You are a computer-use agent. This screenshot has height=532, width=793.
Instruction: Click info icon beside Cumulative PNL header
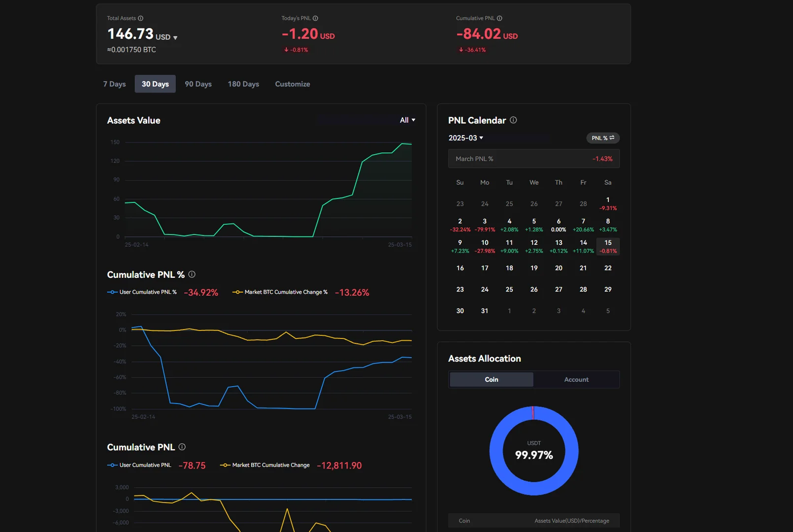[x=499, y=18]
